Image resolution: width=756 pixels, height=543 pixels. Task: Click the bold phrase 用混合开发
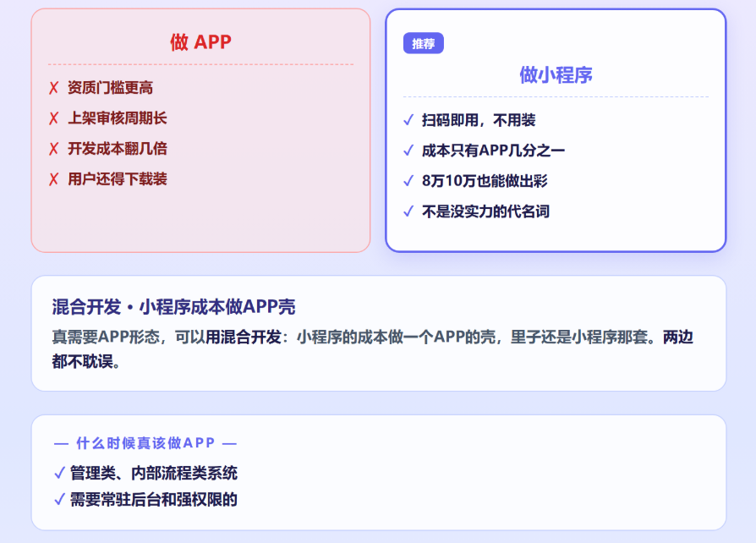[x=244, y=337]
